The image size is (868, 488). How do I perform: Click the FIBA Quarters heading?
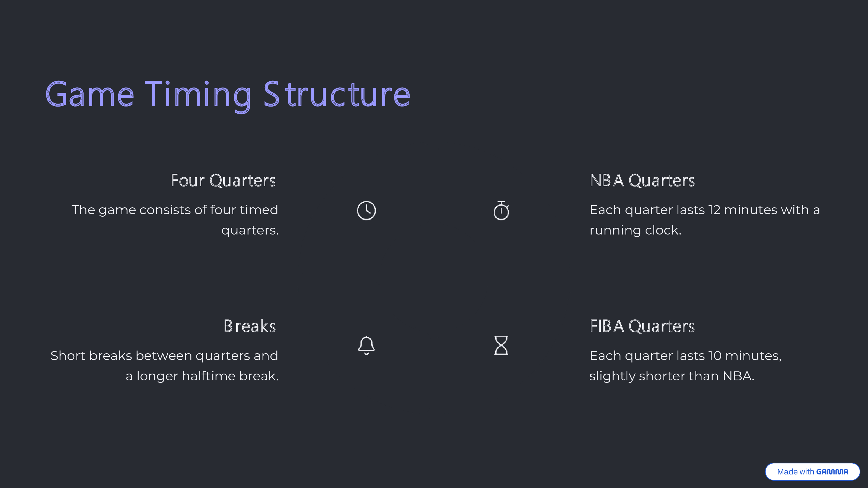(x=642, y=326)
